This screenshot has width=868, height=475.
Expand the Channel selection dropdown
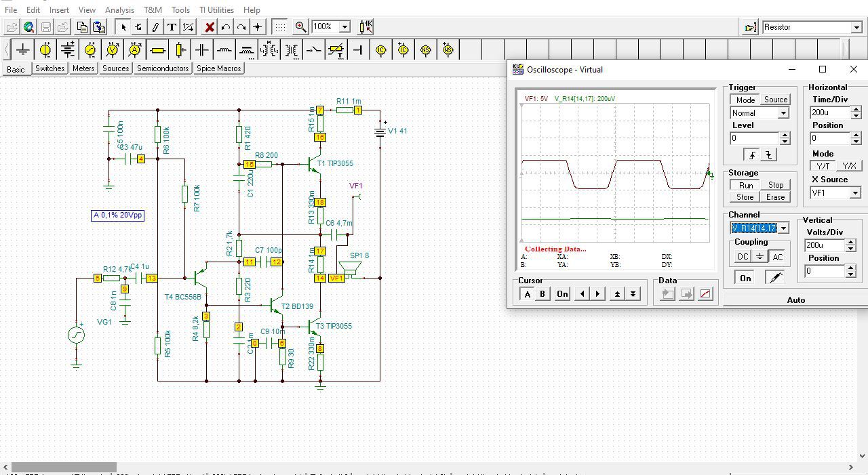783,228
